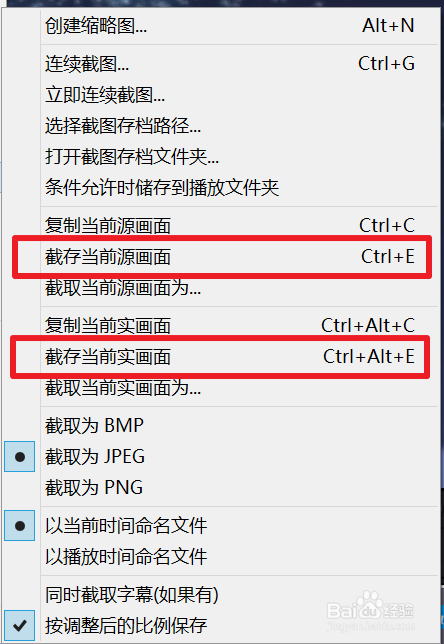Select 截存当前实画面 Ctrl+Alt+E entry

point(222,356)
